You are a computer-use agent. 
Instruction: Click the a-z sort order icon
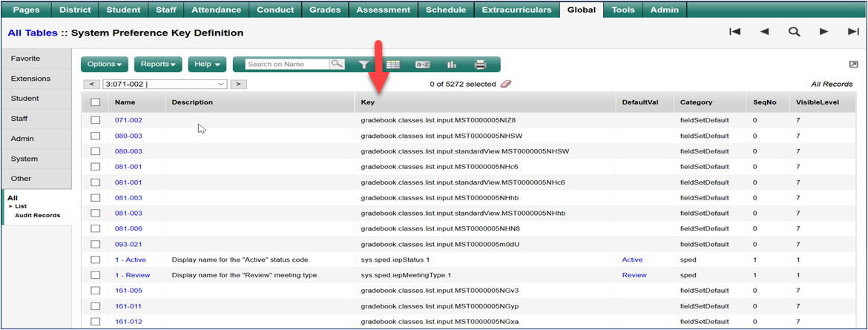[x=423, y=65]
